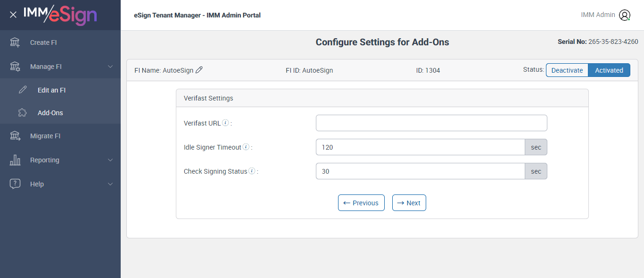The image size is (644, 278).
Task: Switch status to Deactivate
Action: (567, 70)
